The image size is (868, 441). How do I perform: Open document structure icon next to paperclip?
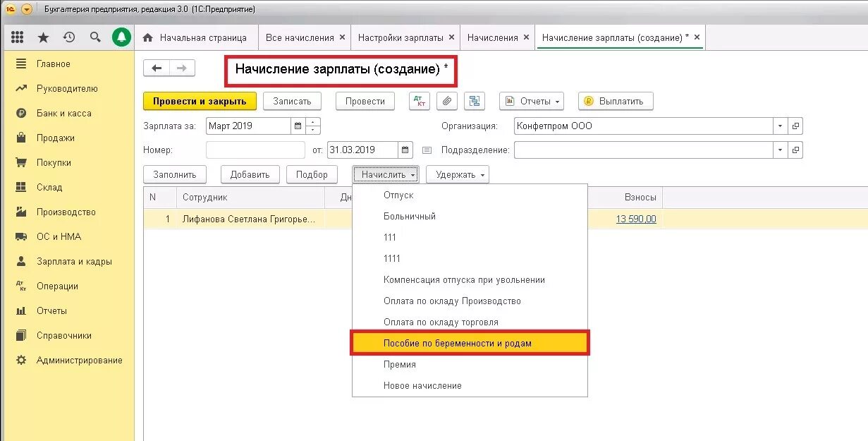474,101
